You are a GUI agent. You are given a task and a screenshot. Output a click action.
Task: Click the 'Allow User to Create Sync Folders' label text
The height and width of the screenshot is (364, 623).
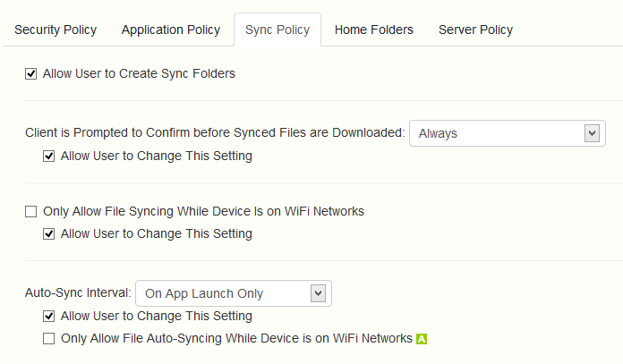coord(139,73)
